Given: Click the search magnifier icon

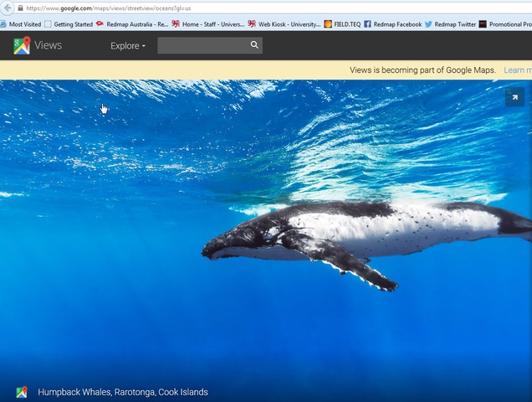Looking at the screenshot, I should [x=254, y=45].
